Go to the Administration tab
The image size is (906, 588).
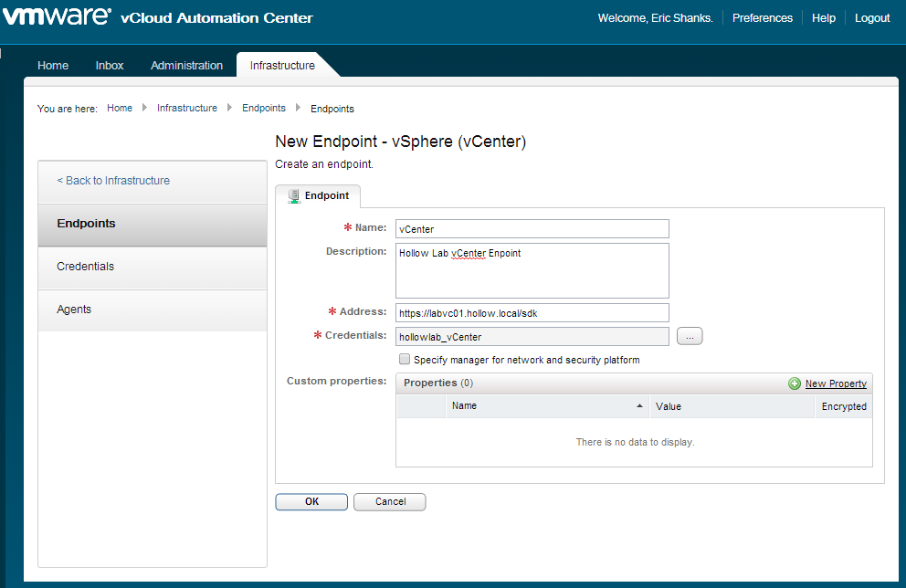(x=186, y=66)
